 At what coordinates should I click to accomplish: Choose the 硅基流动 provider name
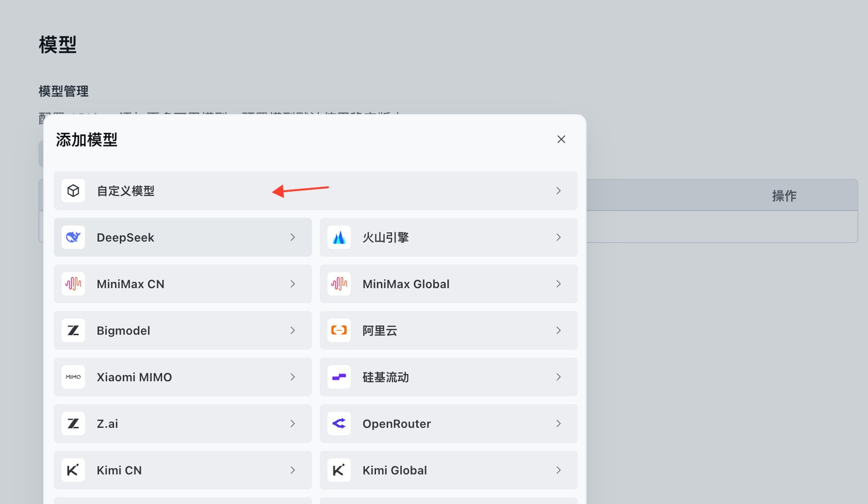click(x=386, y=377)
